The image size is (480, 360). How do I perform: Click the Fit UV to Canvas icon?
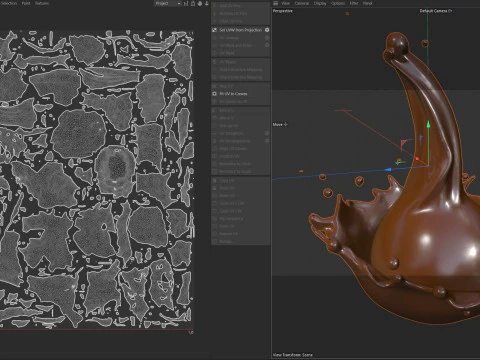coord(214,94)
